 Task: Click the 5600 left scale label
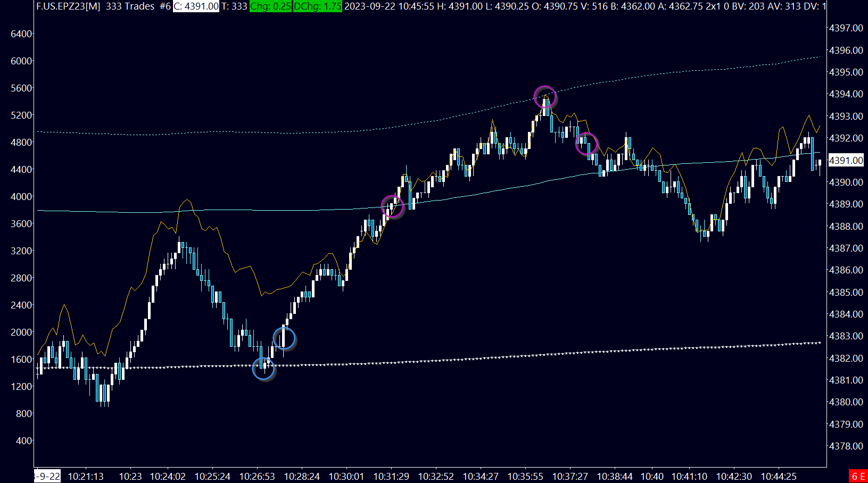21,88
